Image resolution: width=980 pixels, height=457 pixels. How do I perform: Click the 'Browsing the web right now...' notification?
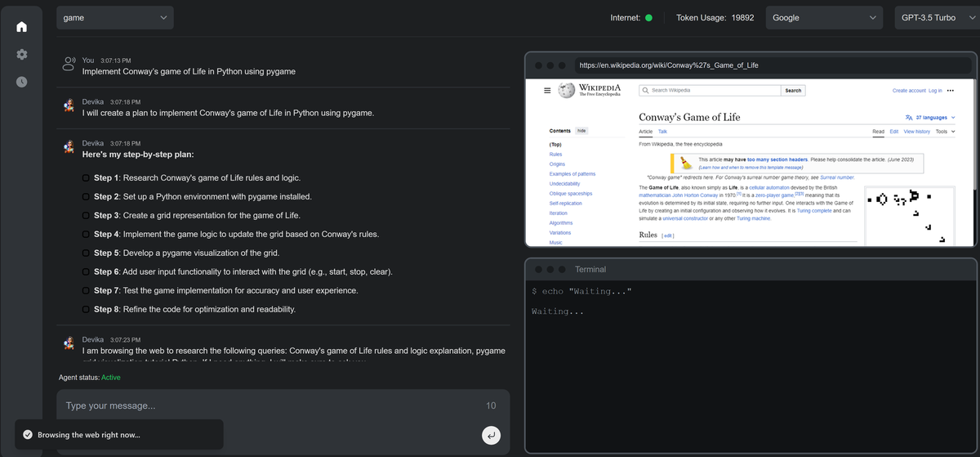pyautogui.click(x=119, y=435)
